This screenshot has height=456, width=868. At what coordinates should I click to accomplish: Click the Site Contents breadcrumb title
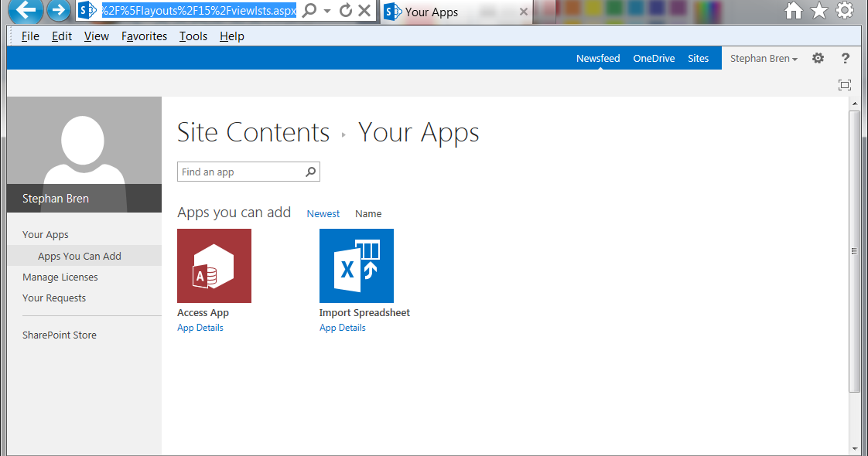253,133
